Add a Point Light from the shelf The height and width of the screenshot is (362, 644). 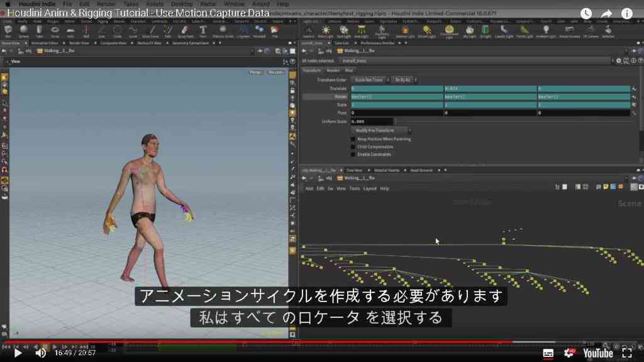[326, 31]
